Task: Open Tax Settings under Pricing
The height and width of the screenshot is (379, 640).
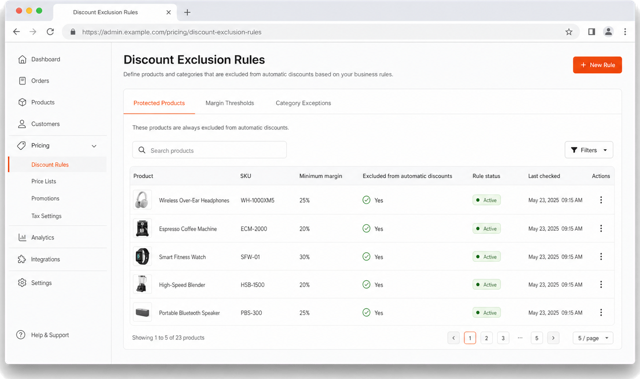Action: point(46,216)
